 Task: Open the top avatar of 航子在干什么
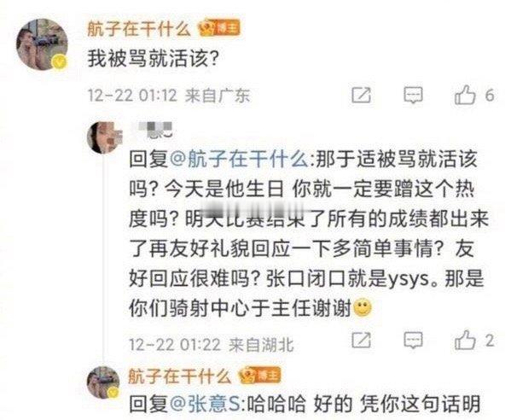[43, 44]
